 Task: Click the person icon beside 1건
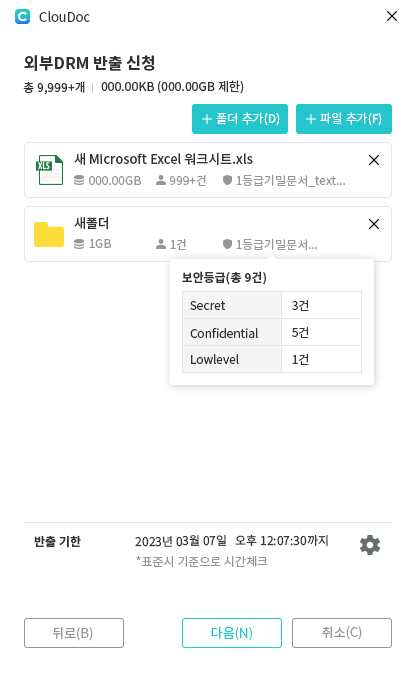(x=161, y=244)
